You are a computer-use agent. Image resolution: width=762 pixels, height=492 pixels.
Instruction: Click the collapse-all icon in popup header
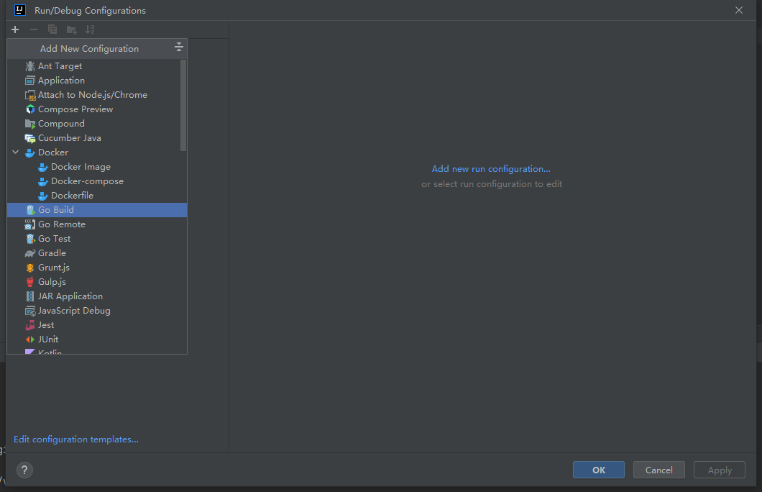click(x=178, y=47)
